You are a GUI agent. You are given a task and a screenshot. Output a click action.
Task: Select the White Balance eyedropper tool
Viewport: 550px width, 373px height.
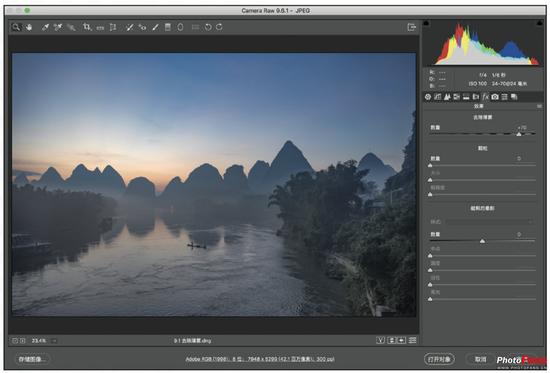click(45, 27)
